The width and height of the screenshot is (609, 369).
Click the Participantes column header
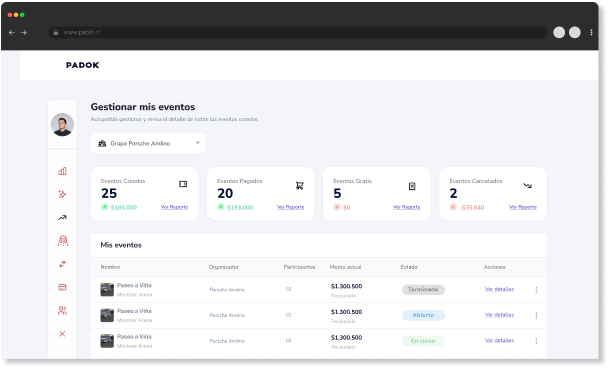coord(299,267)
